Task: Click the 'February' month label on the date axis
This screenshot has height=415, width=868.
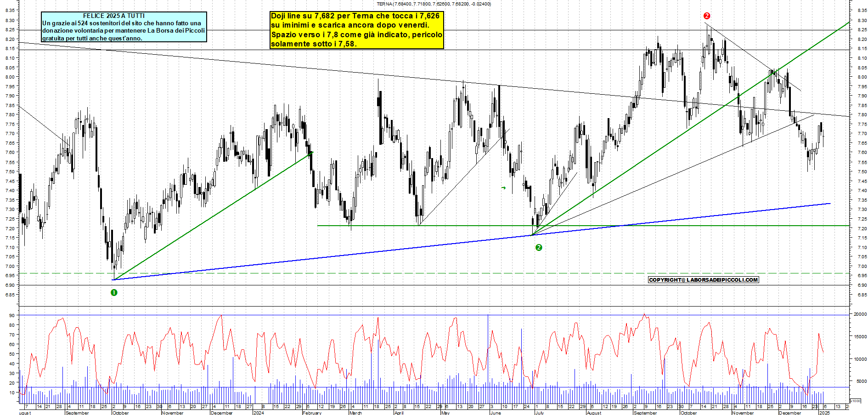Action: [312, 413]
